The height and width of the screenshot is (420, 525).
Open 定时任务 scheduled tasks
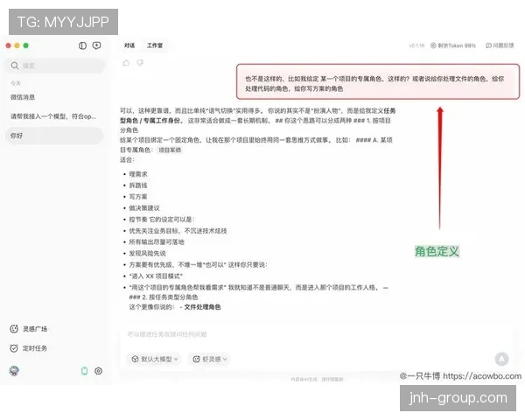(29, 348)
